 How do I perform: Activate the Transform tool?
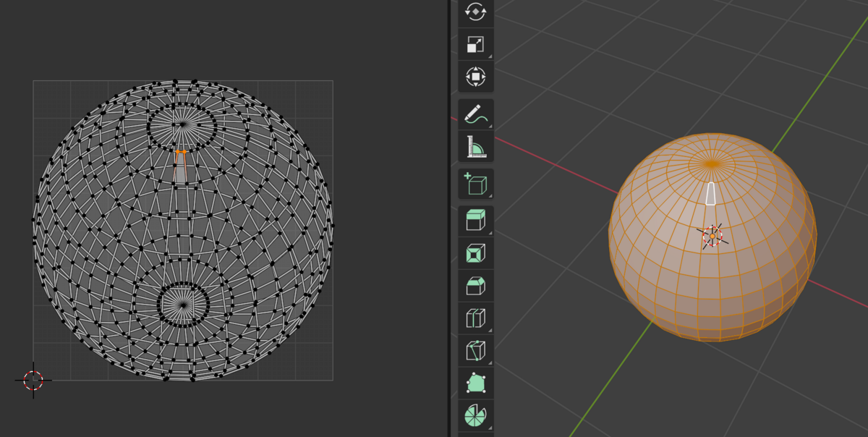(x=475, y=75)
